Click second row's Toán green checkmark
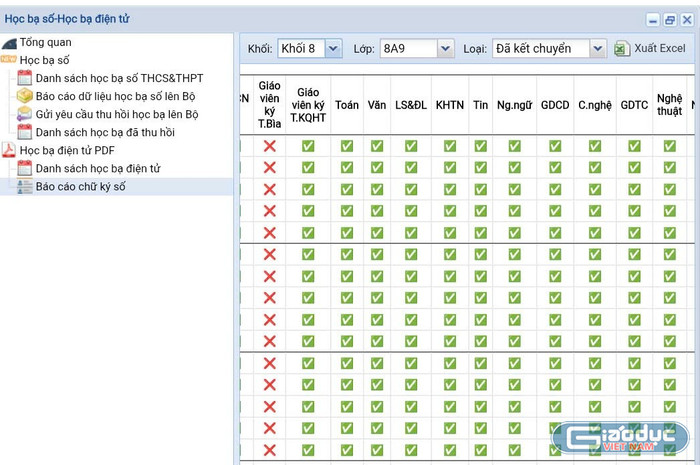Viewport: 700px width, 465px height. click(x=347, y=168)
